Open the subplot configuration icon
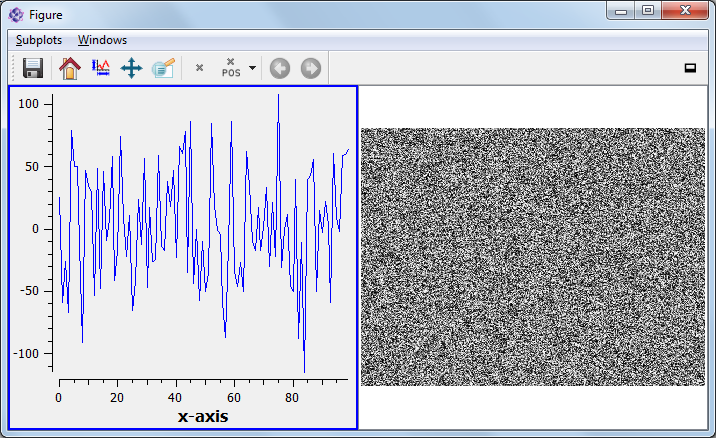Viewport: 716px width, 438px height. coord(163,68)
